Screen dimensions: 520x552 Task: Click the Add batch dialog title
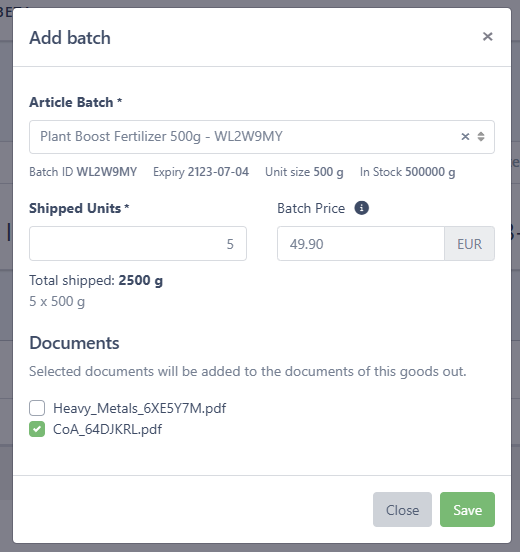[x=70, y=38]
